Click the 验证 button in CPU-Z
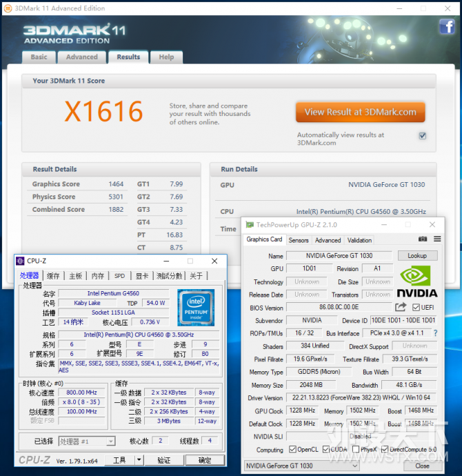The height and width of the screenshot is (476, 462). coord(164,460)
